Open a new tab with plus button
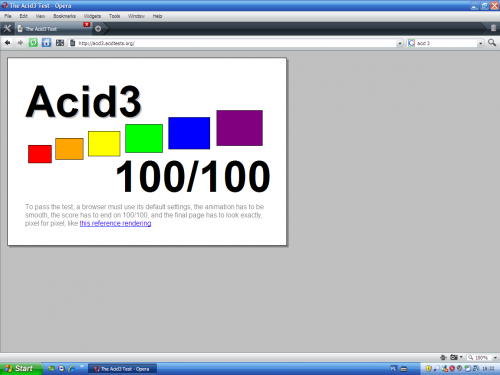 click(98, 29)
